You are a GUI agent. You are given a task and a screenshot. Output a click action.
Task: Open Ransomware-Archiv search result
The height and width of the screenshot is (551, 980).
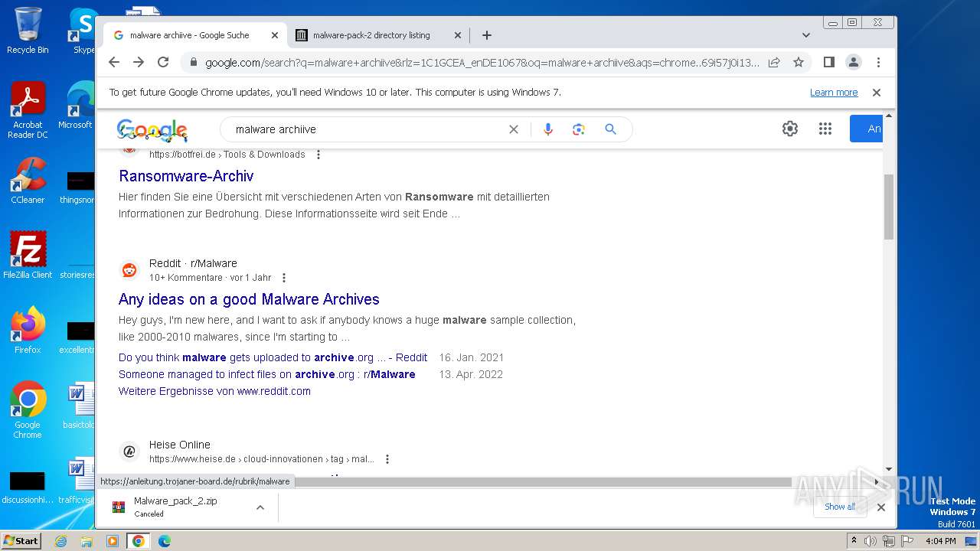(186, 176)
